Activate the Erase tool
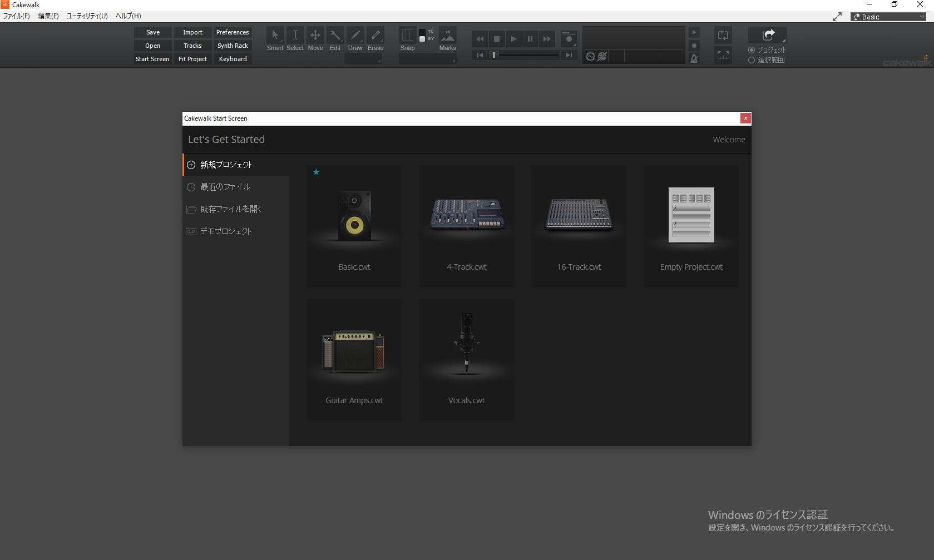 pos(375,35)
